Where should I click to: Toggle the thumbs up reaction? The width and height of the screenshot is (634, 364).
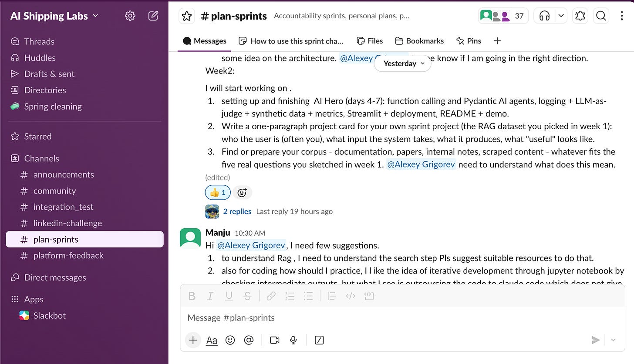click(218, 192)
